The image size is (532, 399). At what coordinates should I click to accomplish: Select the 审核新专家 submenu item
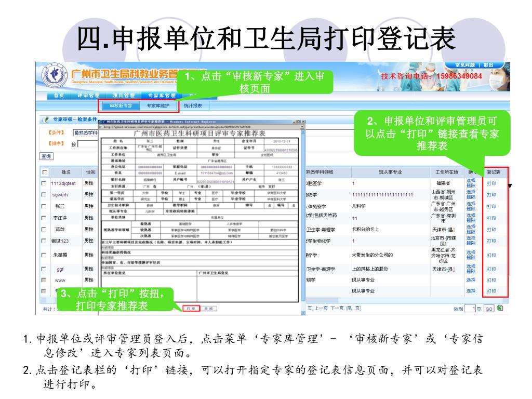click(121, 106)
